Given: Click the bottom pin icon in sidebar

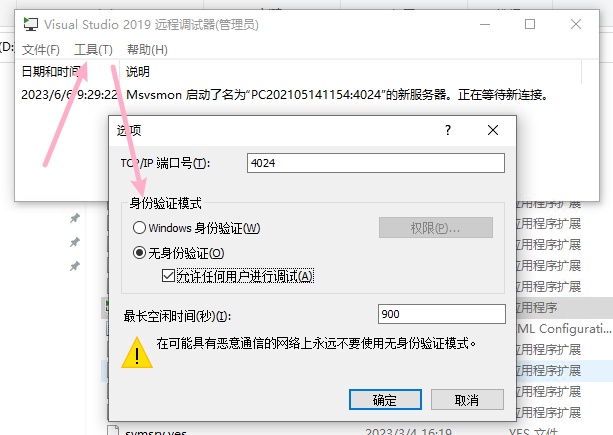Looking at the screenshot, I should coord(75,267).
